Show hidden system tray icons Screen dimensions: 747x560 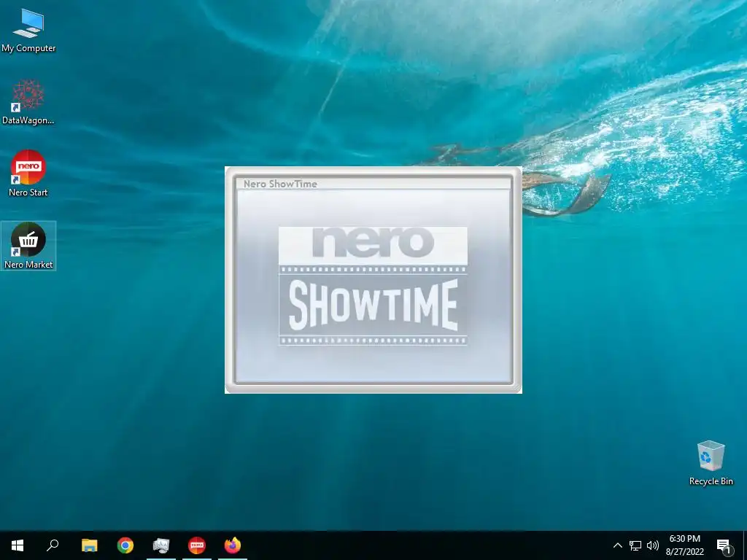pos(617,545)
